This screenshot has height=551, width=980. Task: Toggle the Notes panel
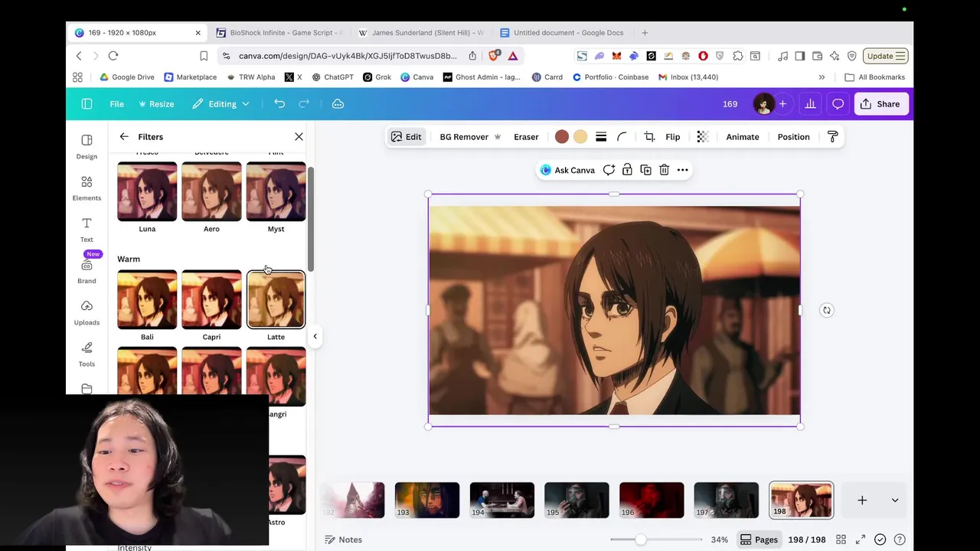(343, 540)
